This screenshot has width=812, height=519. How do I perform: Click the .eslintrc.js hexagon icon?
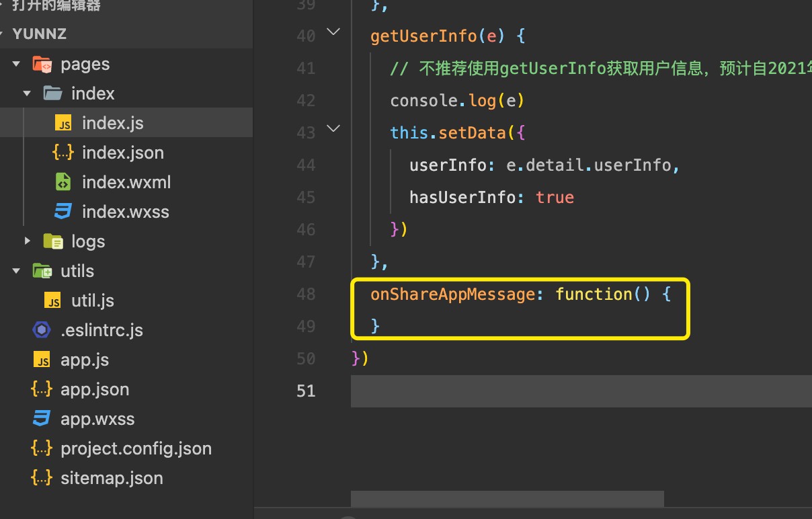click(42, 330)
